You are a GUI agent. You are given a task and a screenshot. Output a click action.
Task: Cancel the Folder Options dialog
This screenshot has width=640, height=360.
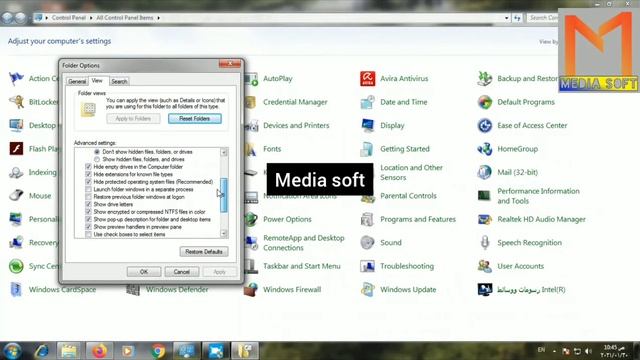pos(182,272)
